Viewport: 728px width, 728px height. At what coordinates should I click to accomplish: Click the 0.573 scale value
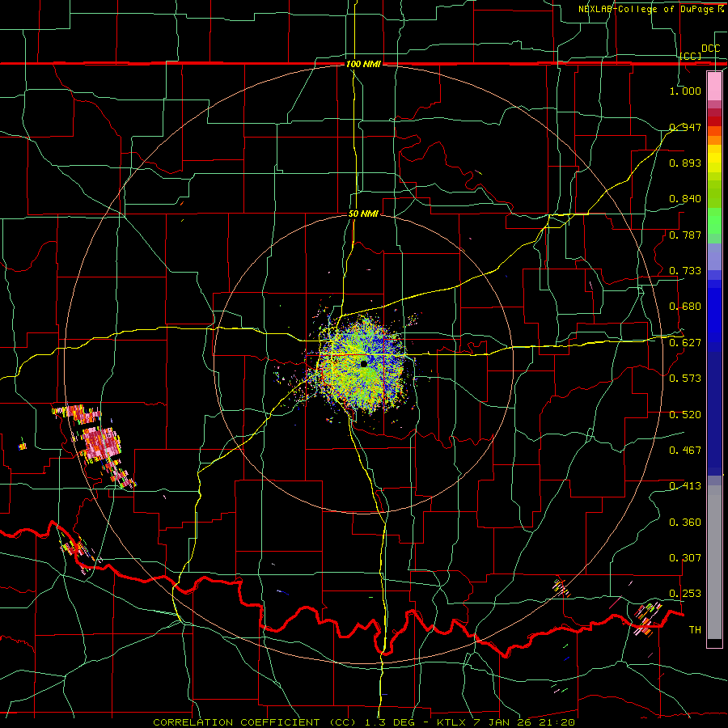[685, 379]
